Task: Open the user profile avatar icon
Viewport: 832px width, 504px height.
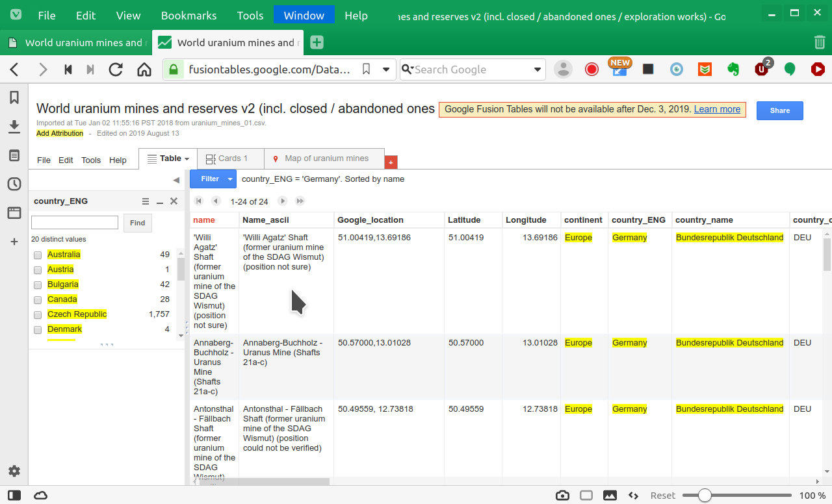Action: [x=563, y=69]
